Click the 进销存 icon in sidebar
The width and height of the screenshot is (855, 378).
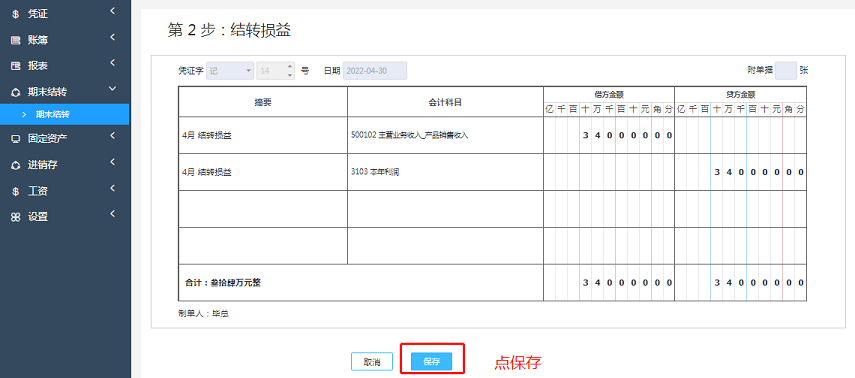click(x=15, y=165)
